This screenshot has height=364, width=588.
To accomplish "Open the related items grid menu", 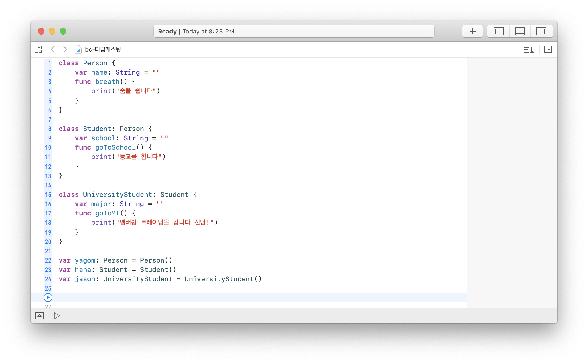I will [38, 49].
